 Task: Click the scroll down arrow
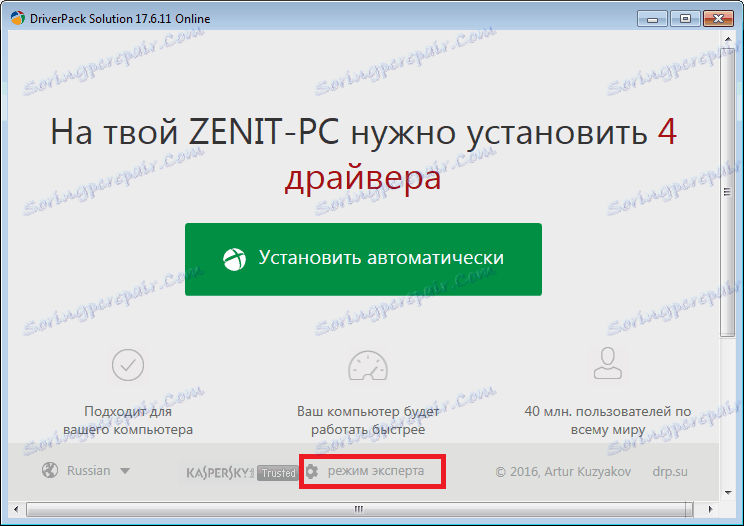click(728, 493)
